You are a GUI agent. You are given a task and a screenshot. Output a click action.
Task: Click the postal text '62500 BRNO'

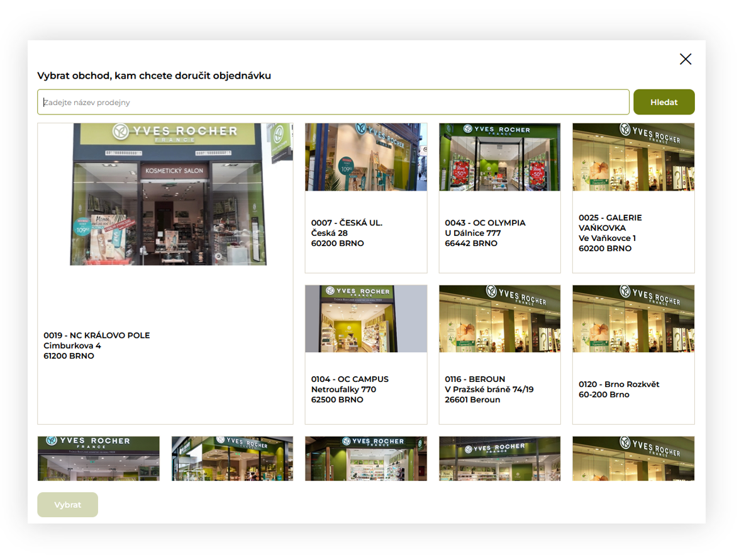(x=337, y=400)
